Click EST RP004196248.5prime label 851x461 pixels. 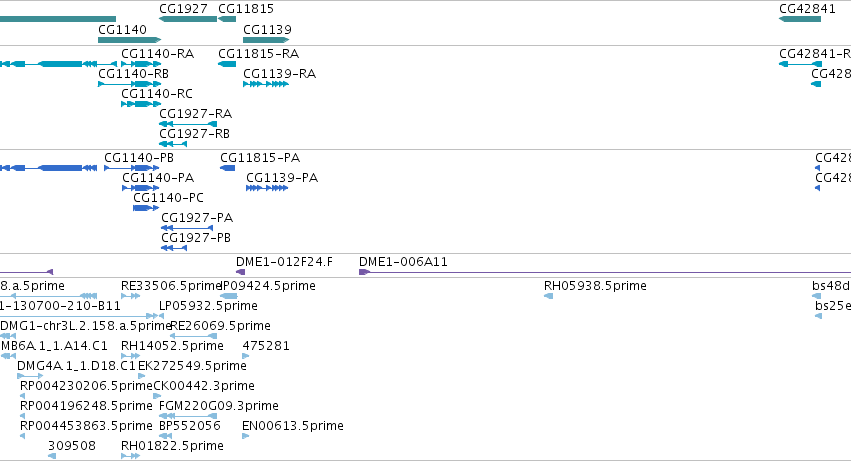[x=86, y=406]
